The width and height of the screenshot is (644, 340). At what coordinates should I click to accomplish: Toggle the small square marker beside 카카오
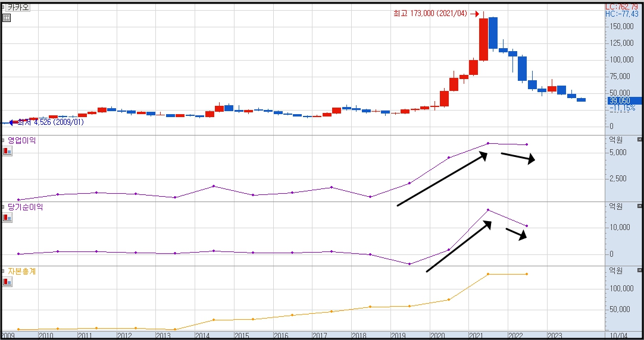point(4,7)
